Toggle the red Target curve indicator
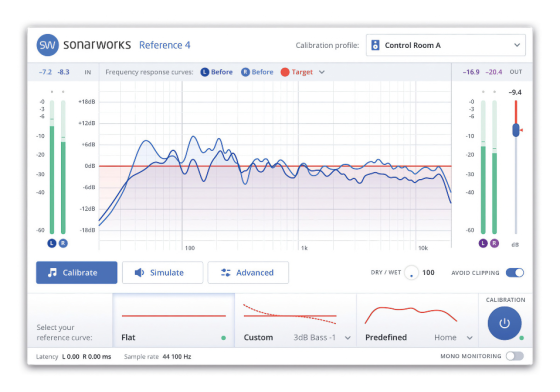Image resolution: width=560 pixels, height=392 pixels. pyautogui.click(x=285, y=72)
